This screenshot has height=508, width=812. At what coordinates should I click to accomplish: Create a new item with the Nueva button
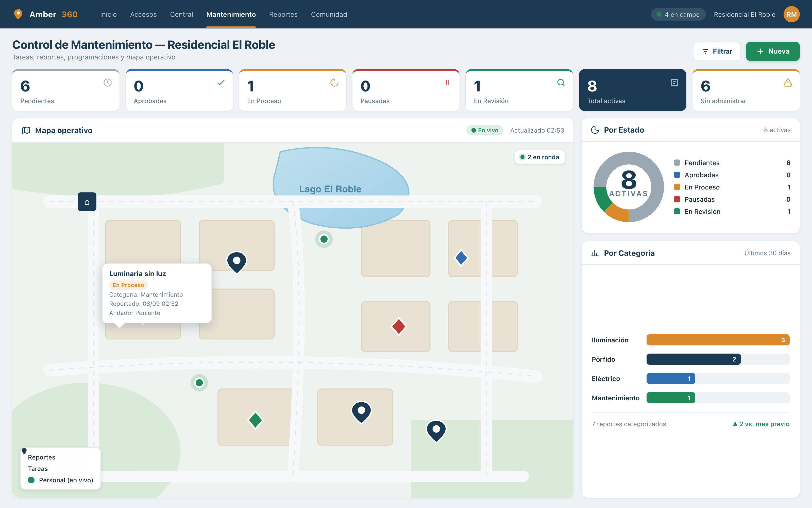click(x=773, y=51)
